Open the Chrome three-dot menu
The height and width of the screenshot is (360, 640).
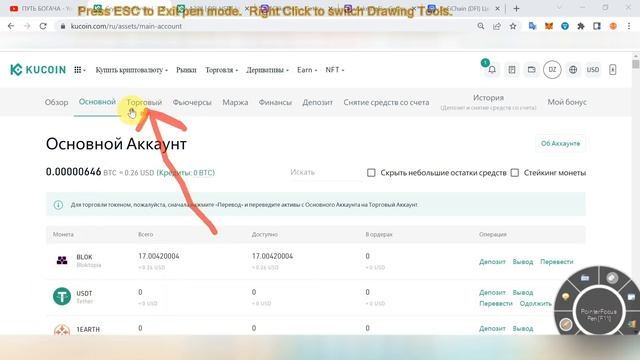(629, 26)
